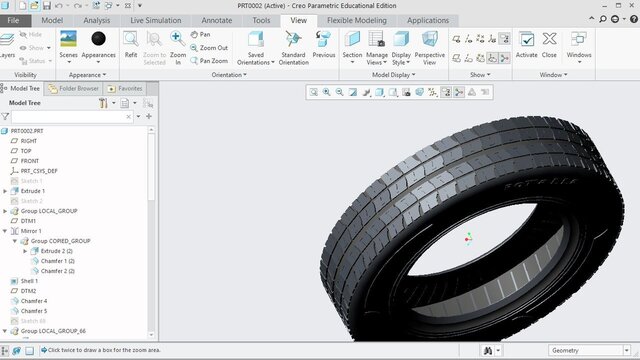The image size is (640, 360).
Task: Click the Close window ribbon button
Action: pos(549,44)
